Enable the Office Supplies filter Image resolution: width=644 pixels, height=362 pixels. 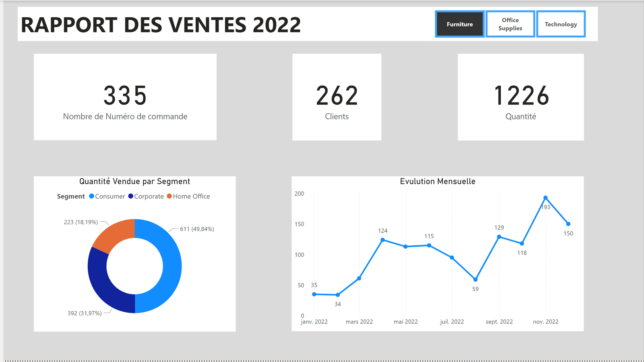pos(510,24)
